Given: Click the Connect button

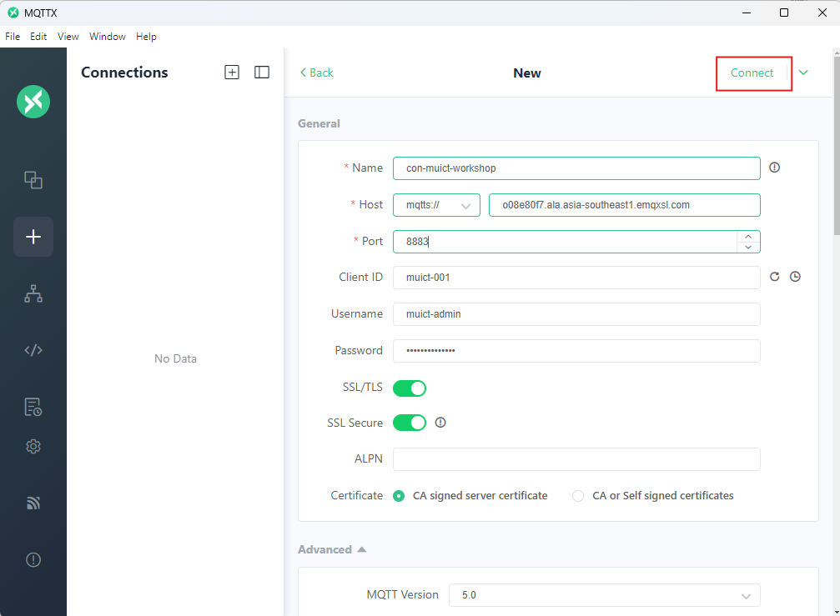Looking at the screenshot, I should [x=752, y=73].
